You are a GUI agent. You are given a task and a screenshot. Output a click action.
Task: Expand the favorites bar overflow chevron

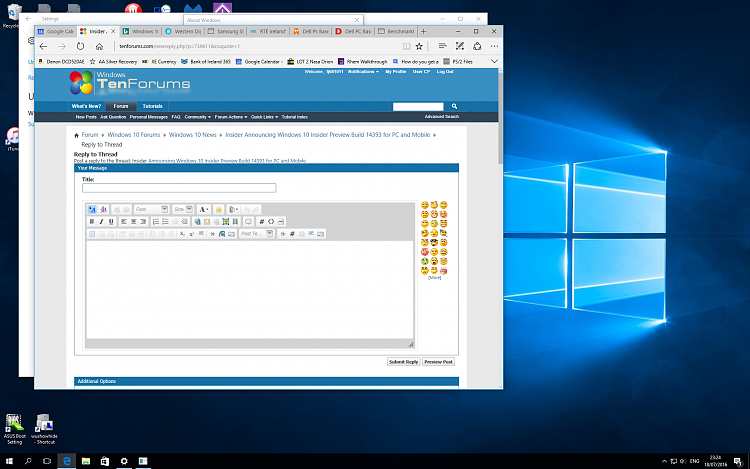(494, 61)
